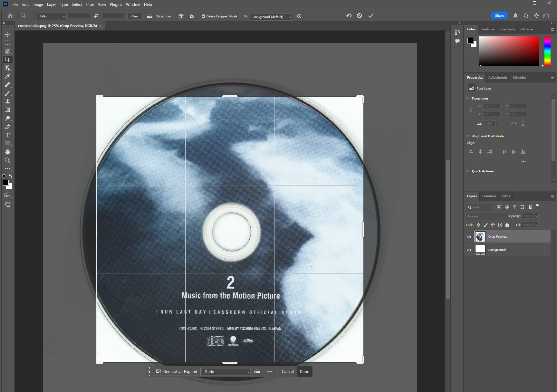This screenshot has height=392, width=557.
Task: Select the Eyedropper tool
Action: [x=7, y=76]
